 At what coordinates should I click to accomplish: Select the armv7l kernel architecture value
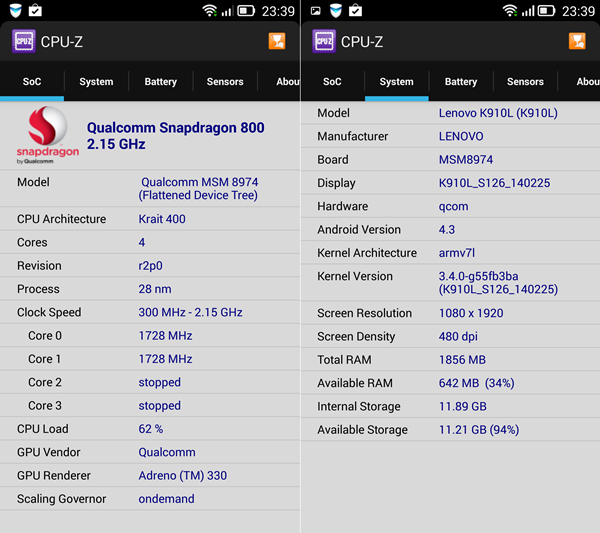457,253
